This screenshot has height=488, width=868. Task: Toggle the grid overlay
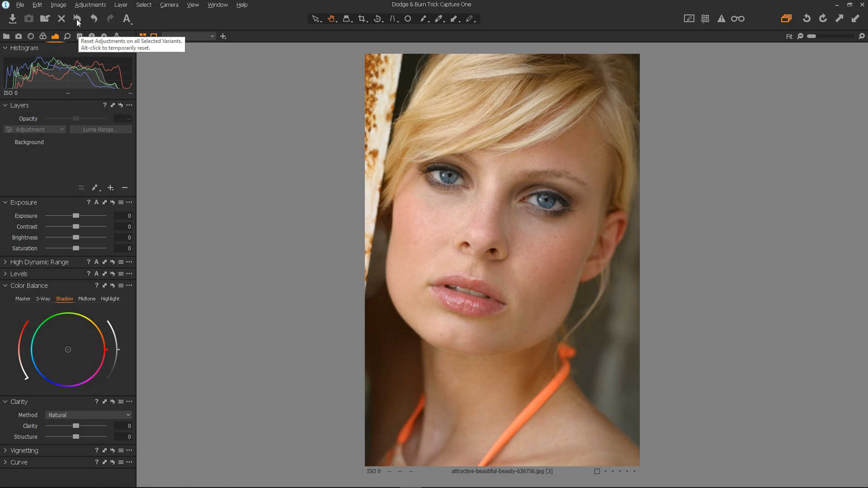click(705, 19)
